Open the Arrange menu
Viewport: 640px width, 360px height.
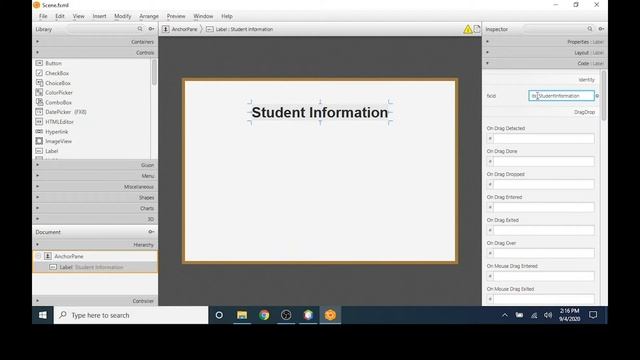point(149,16)
